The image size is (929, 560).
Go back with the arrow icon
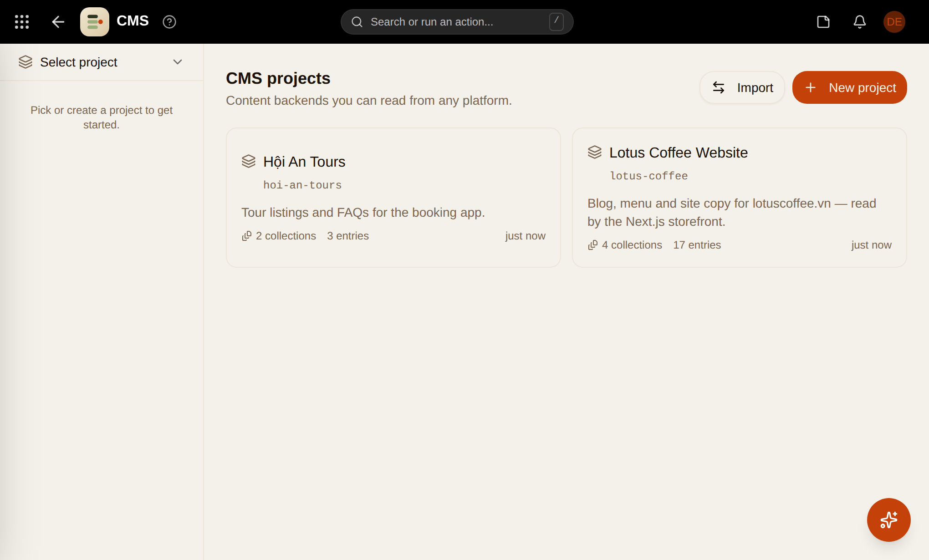pos(58,22)
